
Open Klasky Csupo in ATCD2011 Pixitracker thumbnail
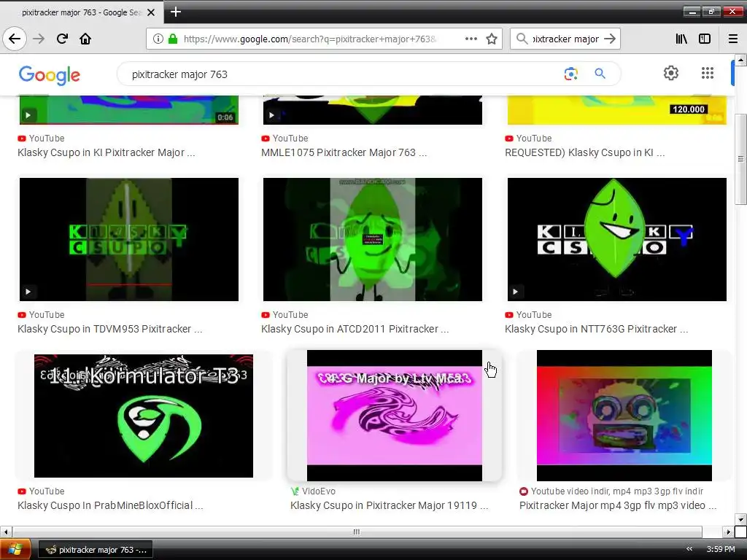(x=373, y=239)
